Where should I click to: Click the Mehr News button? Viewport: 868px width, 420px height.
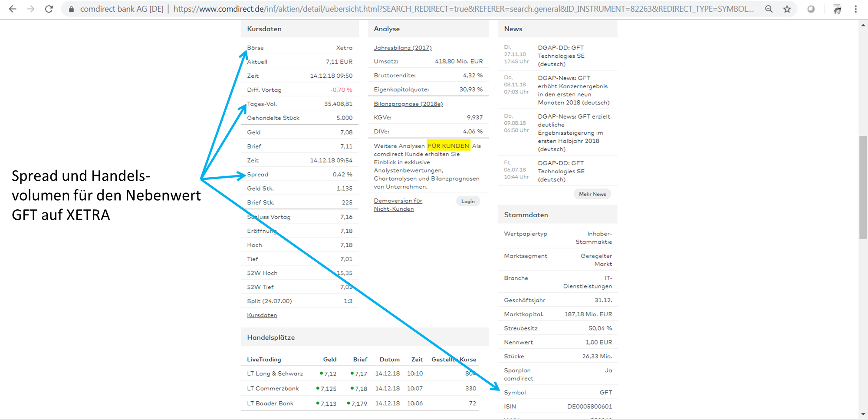[x=592, y=194]
